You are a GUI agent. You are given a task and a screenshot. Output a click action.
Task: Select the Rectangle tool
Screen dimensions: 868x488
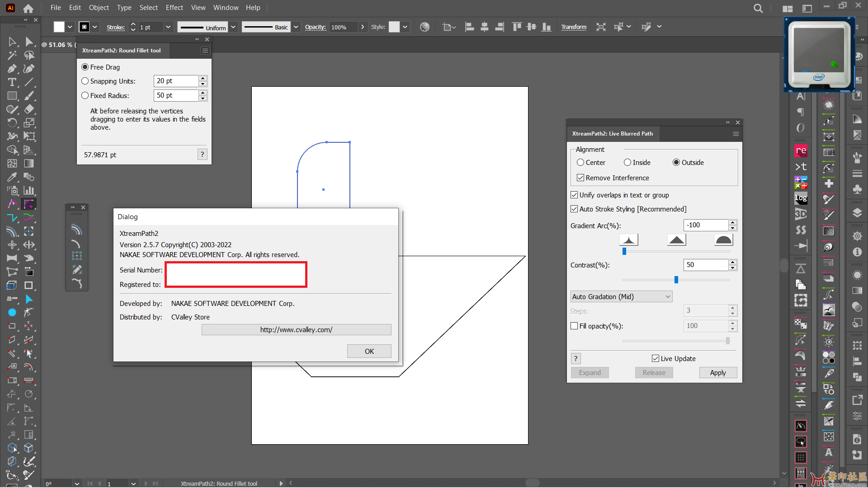(x=12, y=96)
